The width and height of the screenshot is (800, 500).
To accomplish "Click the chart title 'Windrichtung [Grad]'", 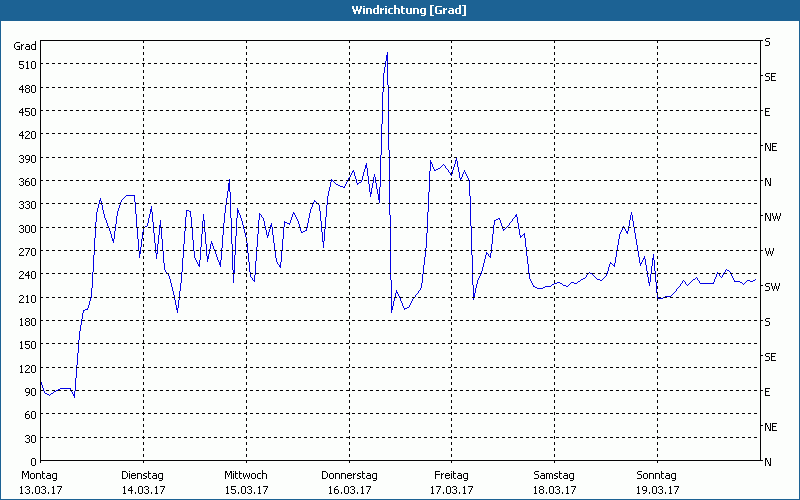I will [409, 10].
